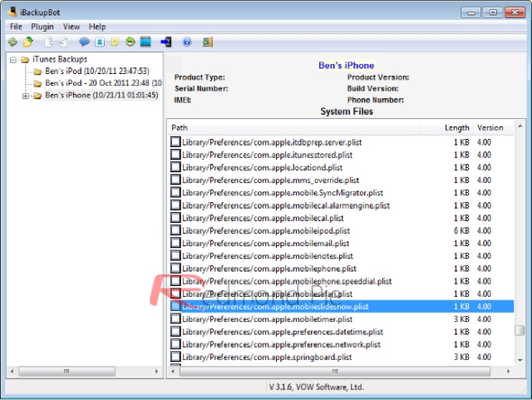Check the com.apple.itdbprep.server.plist checkbox
Screen dimensions: 532x400
pos(175,142)
